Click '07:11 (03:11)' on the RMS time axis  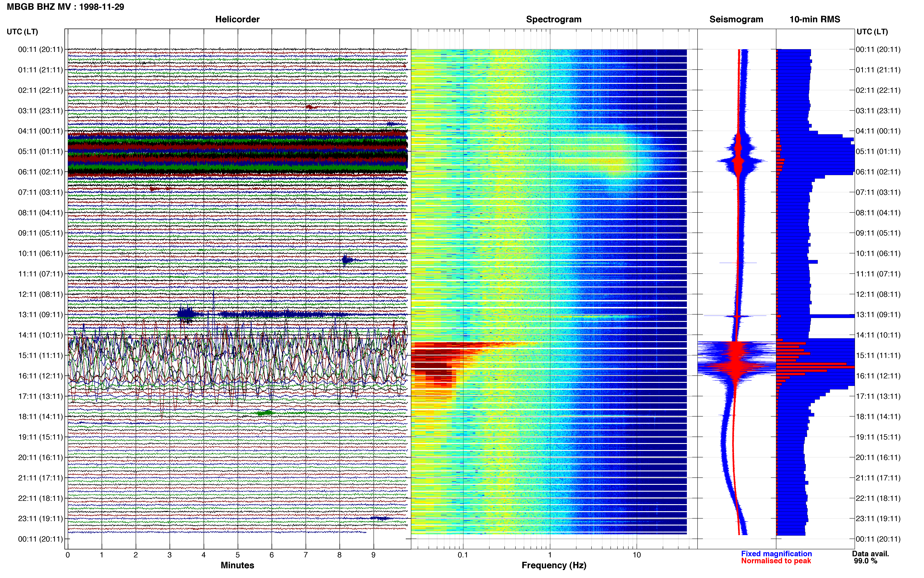(878, 192)
